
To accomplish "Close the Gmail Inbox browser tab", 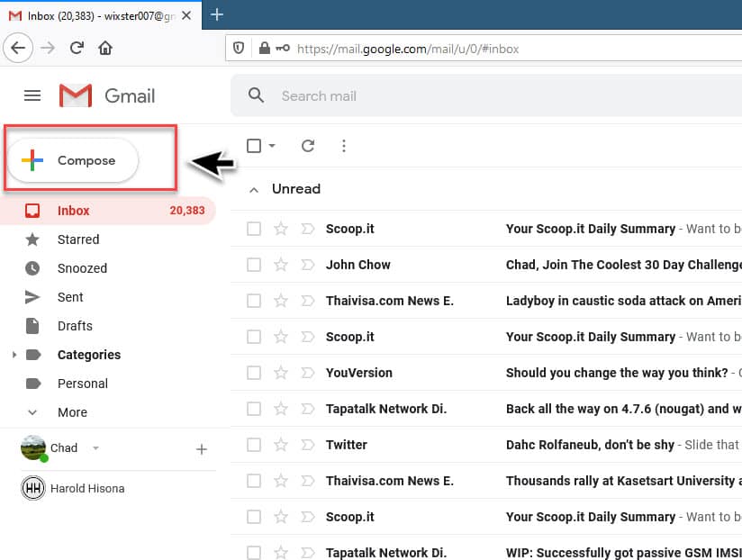I will [186, 15].
